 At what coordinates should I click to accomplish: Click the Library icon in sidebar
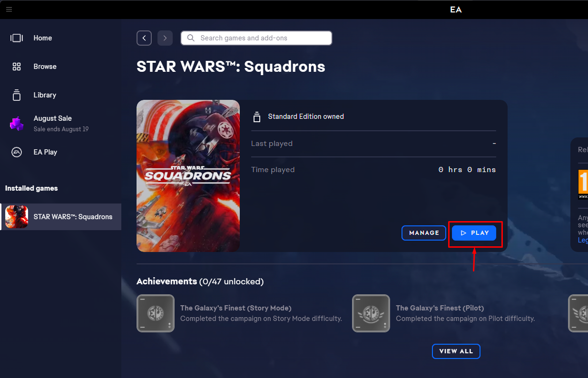(17, 95)
